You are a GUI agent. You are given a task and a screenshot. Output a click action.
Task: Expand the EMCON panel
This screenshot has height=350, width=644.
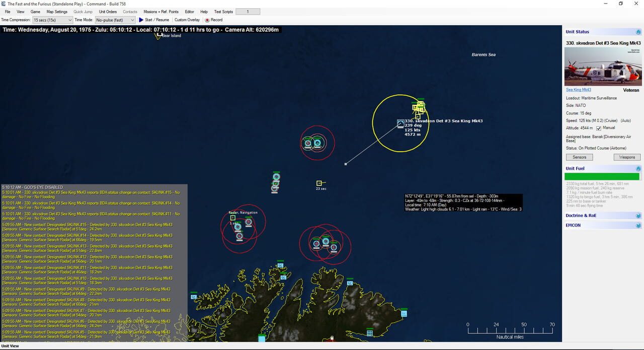637,225
